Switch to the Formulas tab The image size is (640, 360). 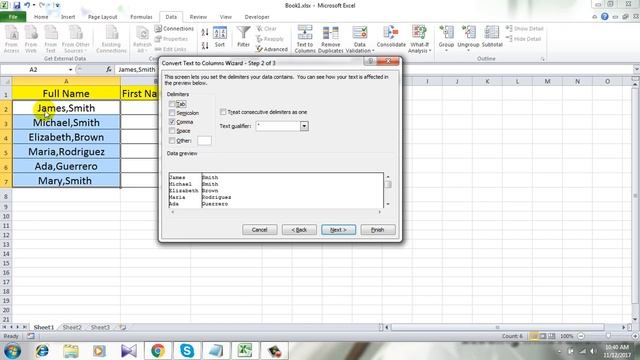pyautogui.click(x=141, y=17)
